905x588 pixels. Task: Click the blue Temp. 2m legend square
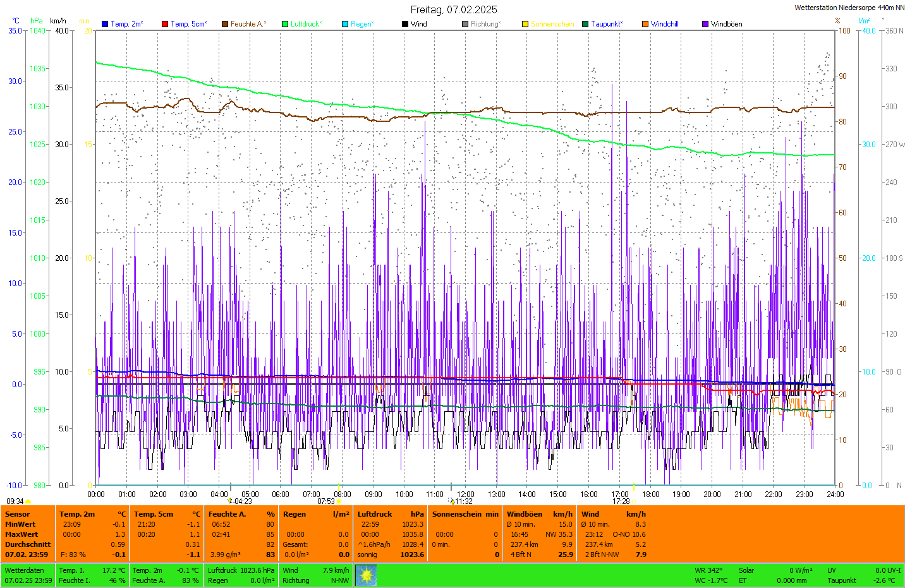(105, 24)
